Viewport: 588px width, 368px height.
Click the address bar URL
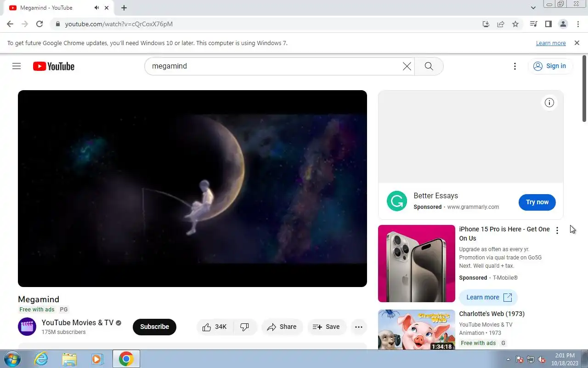click(119, 24)
